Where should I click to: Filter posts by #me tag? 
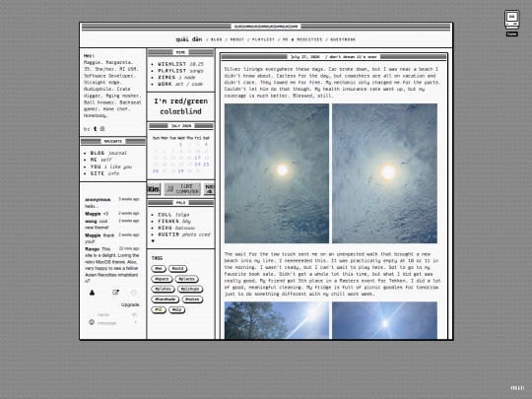coord(159,269)
